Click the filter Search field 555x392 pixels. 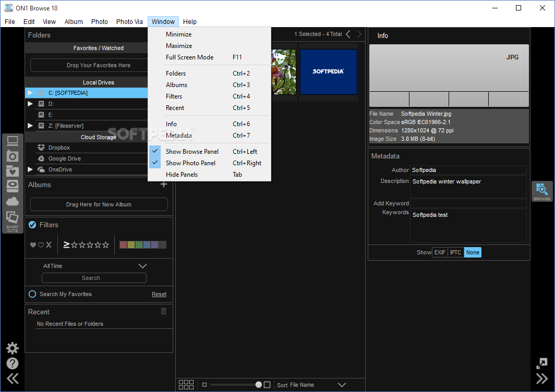coord(94,278)
